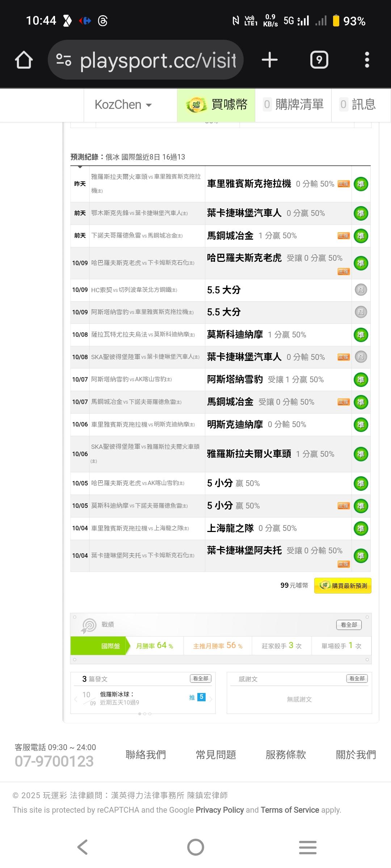
Task: Open 聯絡我們 footer link
Action: [x=146, y=755]
